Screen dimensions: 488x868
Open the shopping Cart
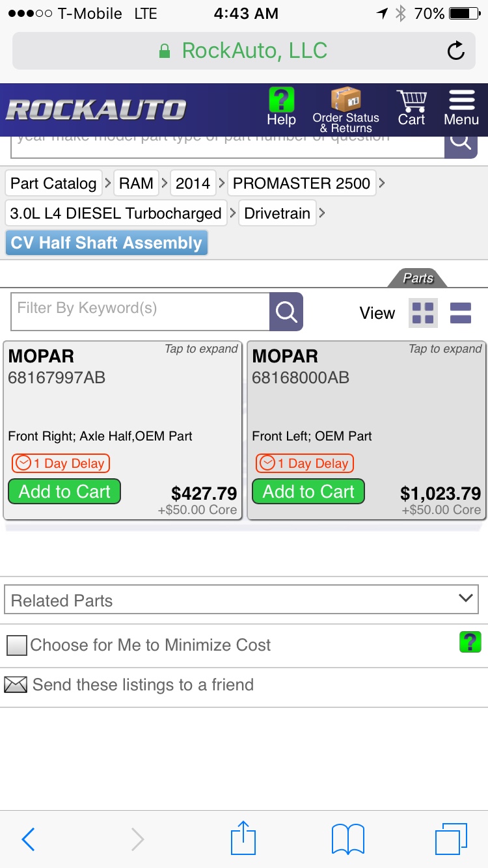click(x=411, y=107)
